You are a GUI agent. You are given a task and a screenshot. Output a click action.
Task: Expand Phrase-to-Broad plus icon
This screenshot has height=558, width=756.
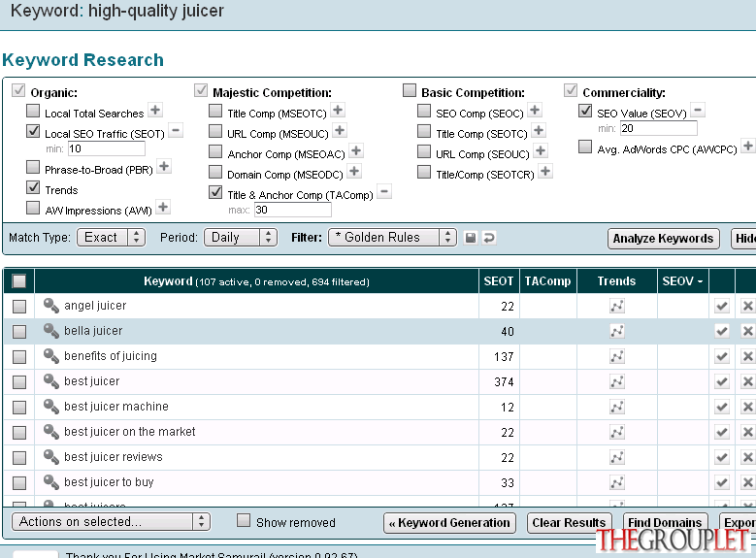coord(164,166)
